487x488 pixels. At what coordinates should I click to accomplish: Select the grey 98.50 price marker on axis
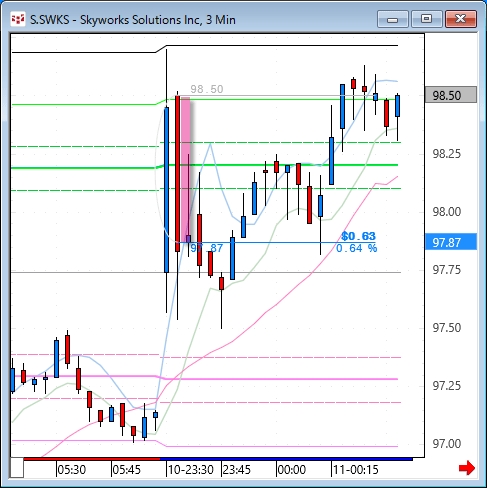tap(451, 95)
